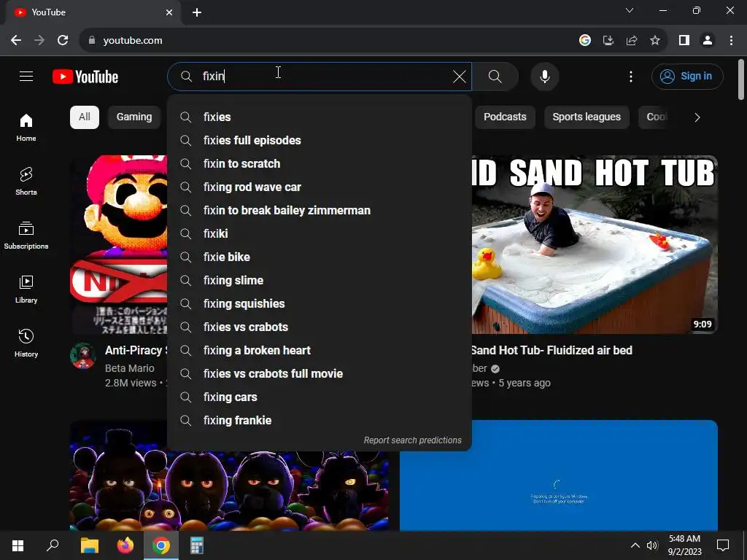This screenshot has width=747, height=560.
Task: Click the share page icon in address bar
Action: [x=632, y=41]
